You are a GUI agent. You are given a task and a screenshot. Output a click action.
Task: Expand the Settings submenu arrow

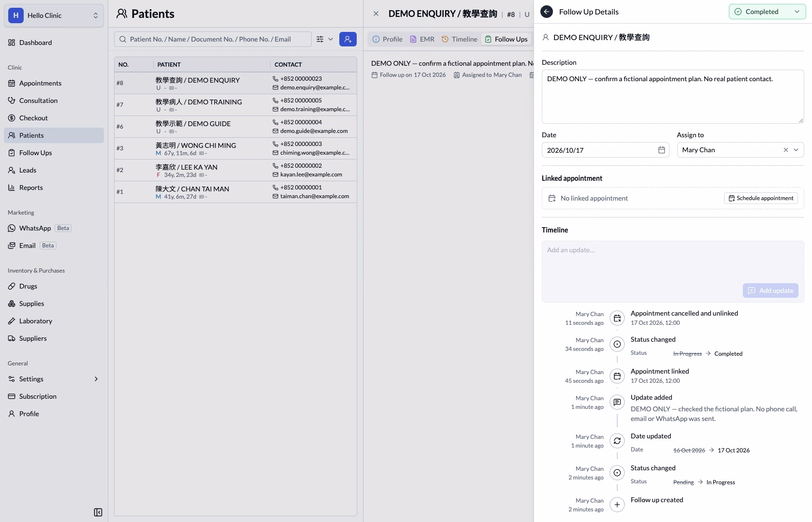click(x=96, y=379)
